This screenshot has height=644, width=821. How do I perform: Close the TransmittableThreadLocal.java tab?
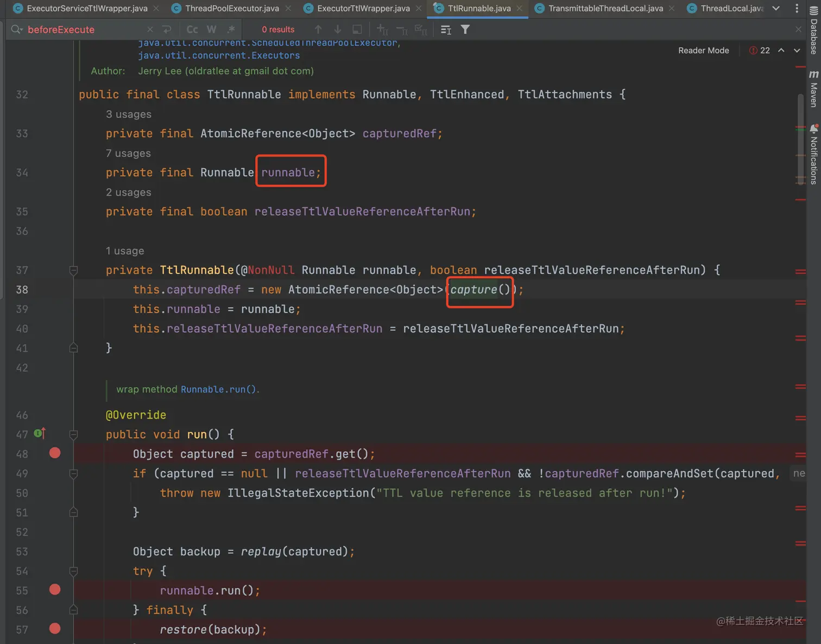pos(672,8)
